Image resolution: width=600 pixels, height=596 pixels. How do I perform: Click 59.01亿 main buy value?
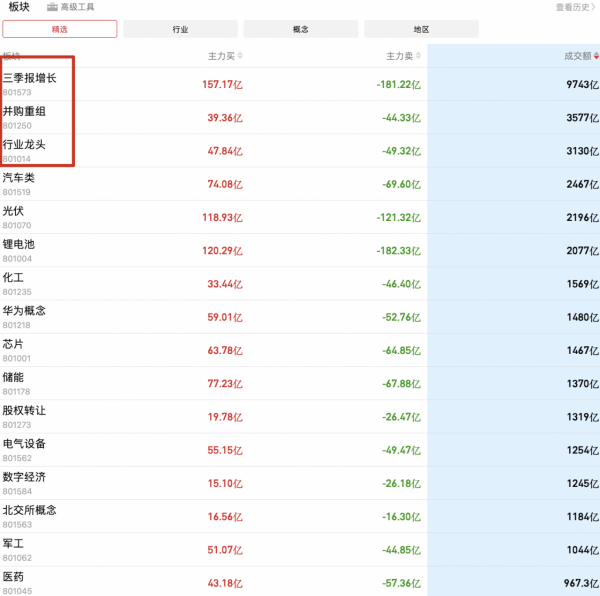coord(225,317)
